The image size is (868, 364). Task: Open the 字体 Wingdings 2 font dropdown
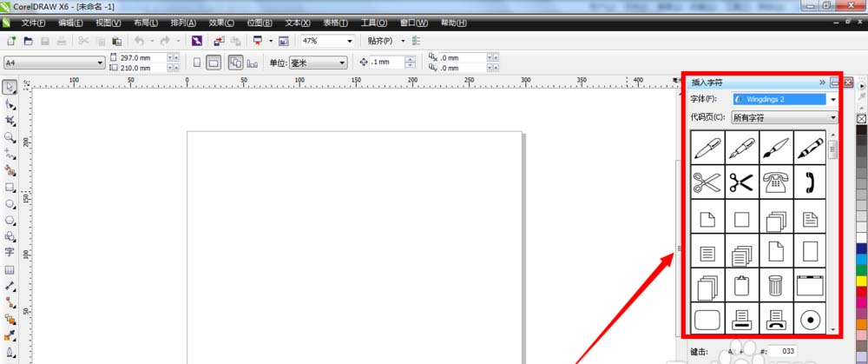(x=833, y=100)
